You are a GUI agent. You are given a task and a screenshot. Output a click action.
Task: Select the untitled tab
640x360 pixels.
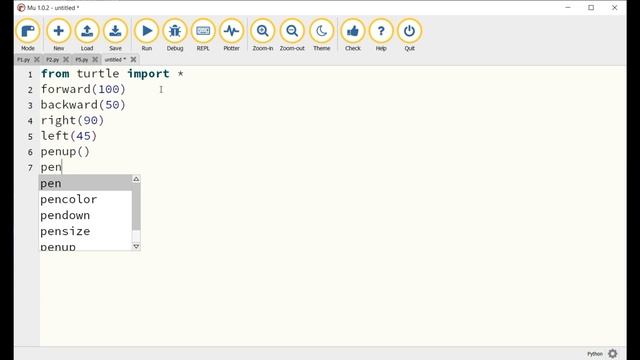[x=115, y=60]
